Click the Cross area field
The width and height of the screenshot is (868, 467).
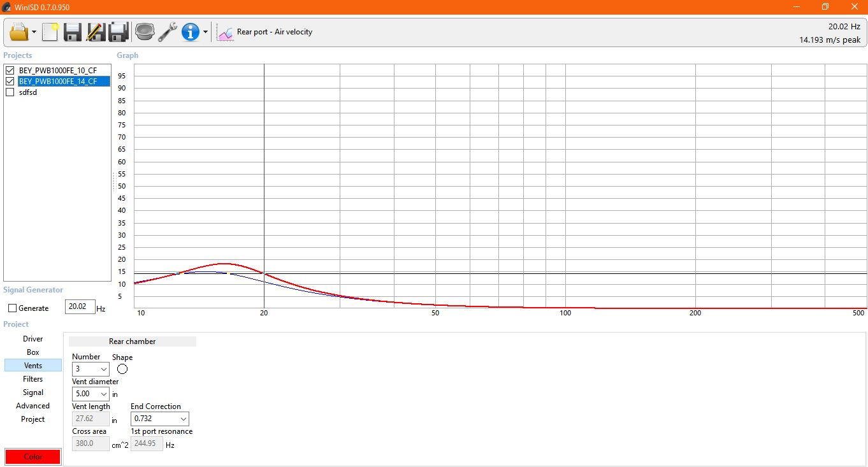[90, 443]
